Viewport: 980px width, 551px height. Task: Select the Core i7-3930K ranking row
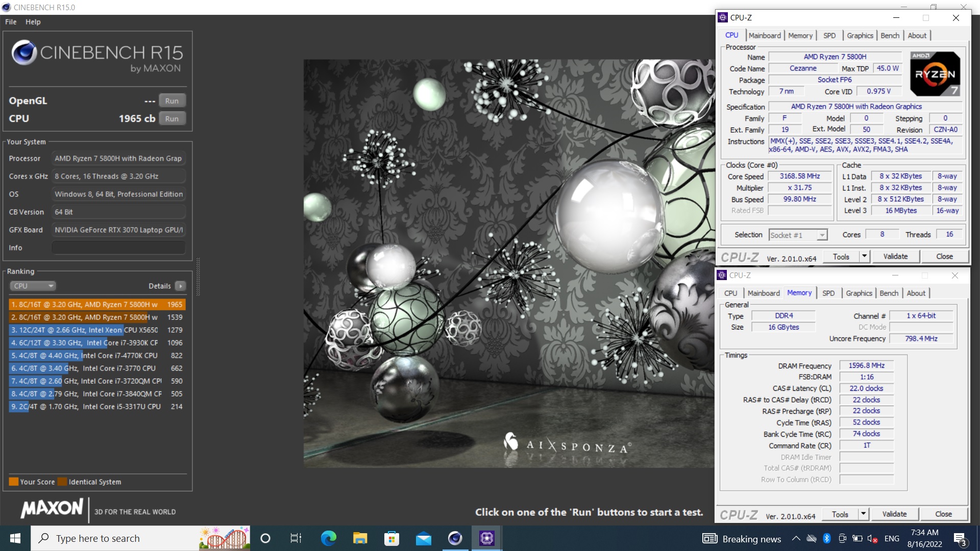click(97, 342)
